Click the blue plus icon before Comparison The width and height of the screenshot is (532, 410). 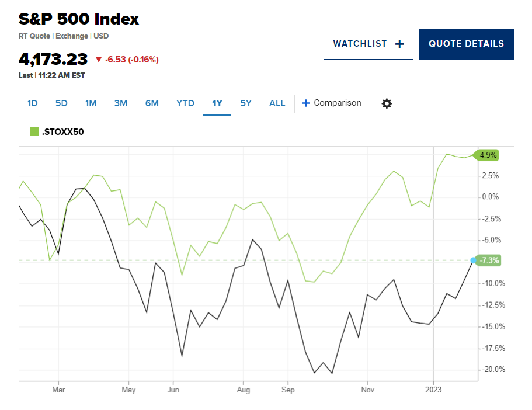pyautogui.click(x=305, y=103)
